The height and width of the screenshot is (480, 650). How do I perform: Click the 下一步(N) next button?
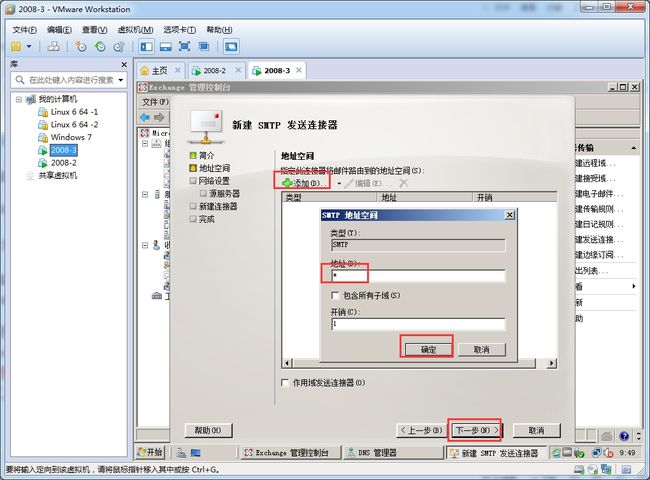click(x=475, y=430)
